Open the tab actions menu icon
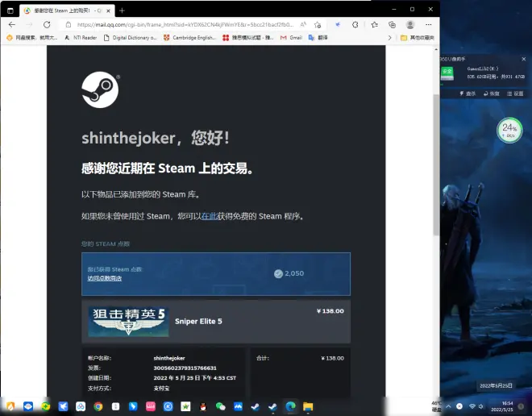Viewport: 532px width, 416px height. [10, 10]
